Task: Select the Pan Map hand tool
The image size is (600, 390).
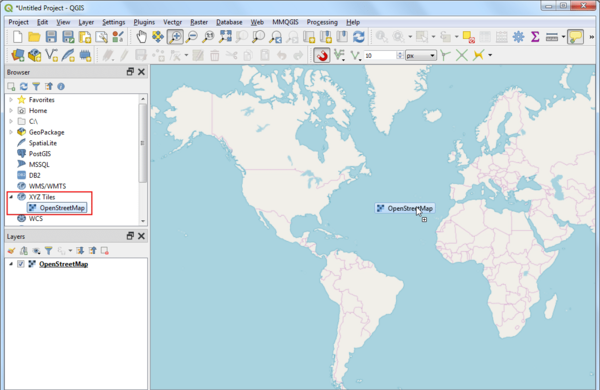Action: (141, 37)
